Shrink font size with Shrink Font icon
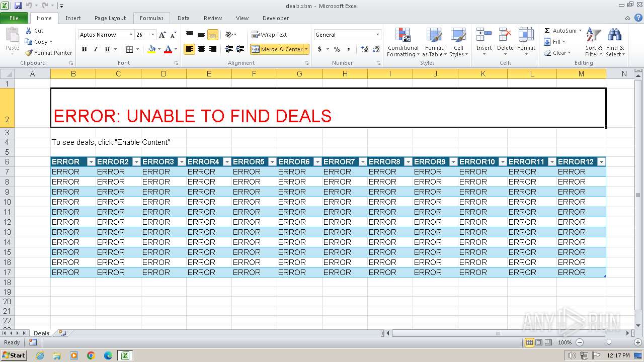Screen dimensions: 644x362 point(173,35)
